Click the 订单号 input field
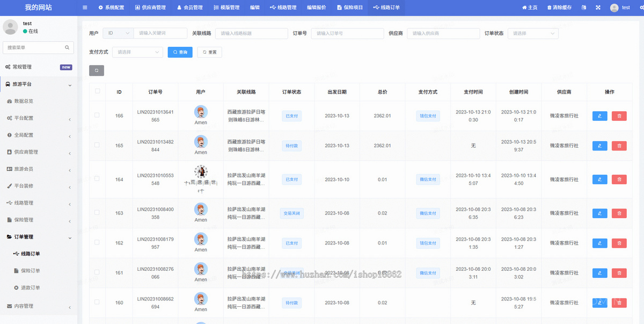 pos(347,33)
